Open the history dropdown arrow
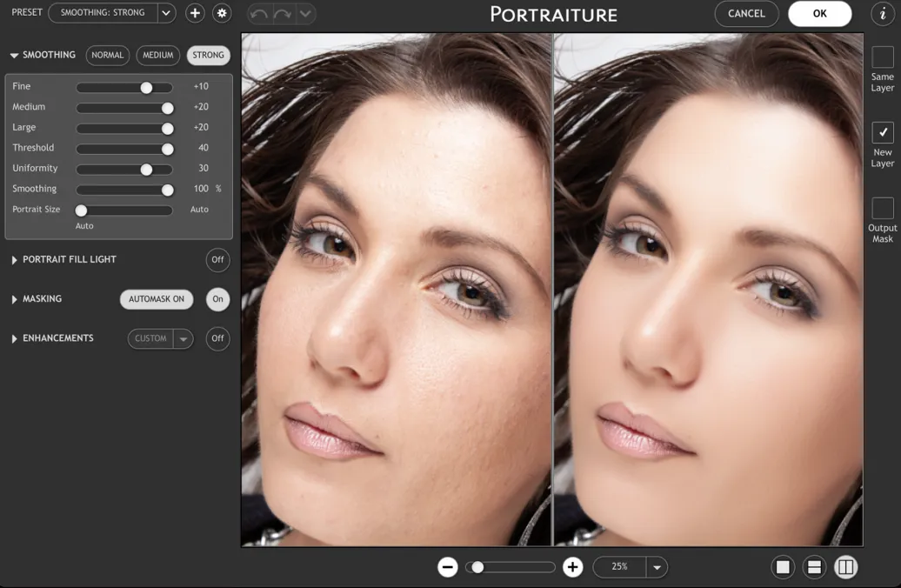 tap(306, 14)
